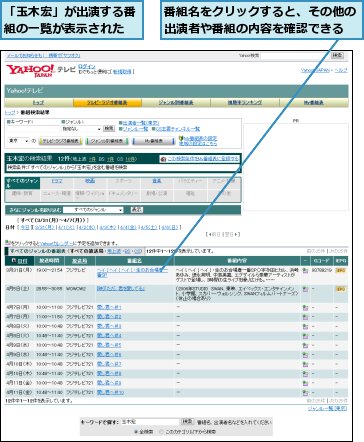Click calendar icon in 愛し君へ #5 row
This screenshot has height=442, width=364.
305,346
